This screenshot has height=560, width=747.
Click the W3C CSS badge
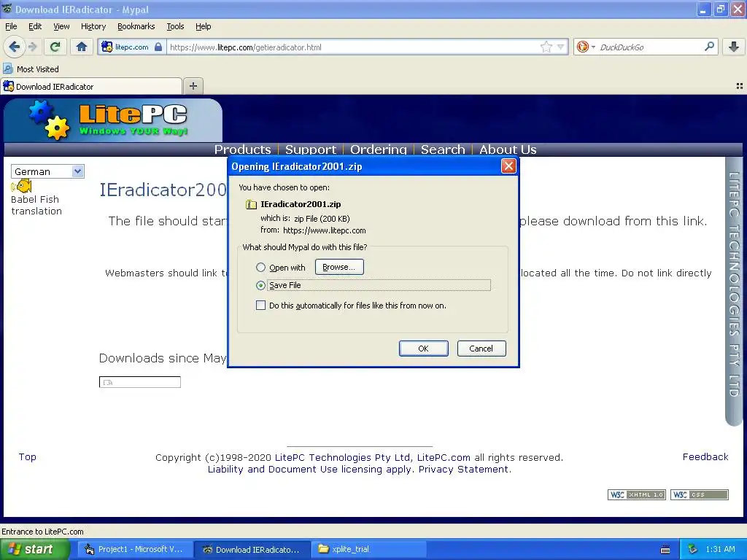(700, 495)
